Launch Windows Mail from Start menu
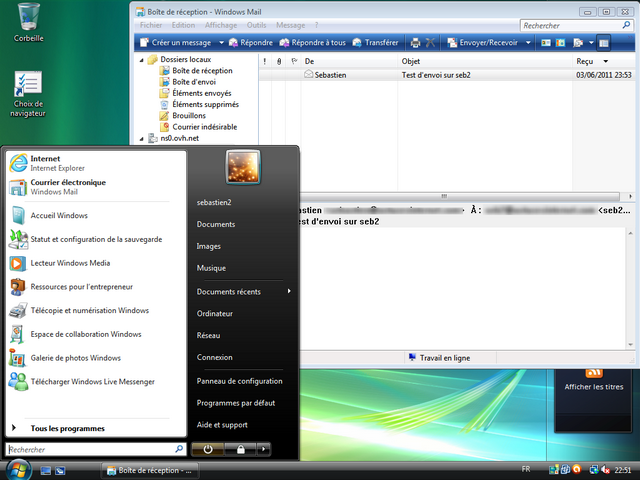Screen dimensions: 640x480 96,187
